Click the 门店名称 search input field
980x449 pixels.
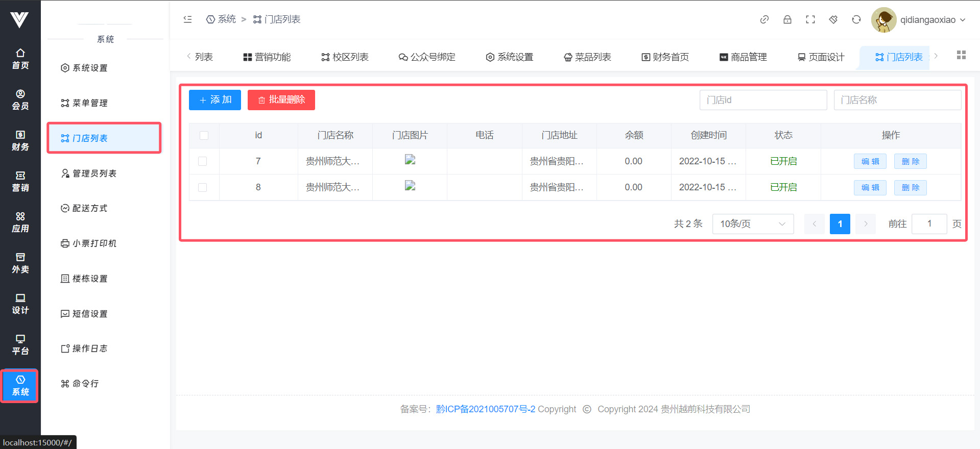(x=897, y=100)
